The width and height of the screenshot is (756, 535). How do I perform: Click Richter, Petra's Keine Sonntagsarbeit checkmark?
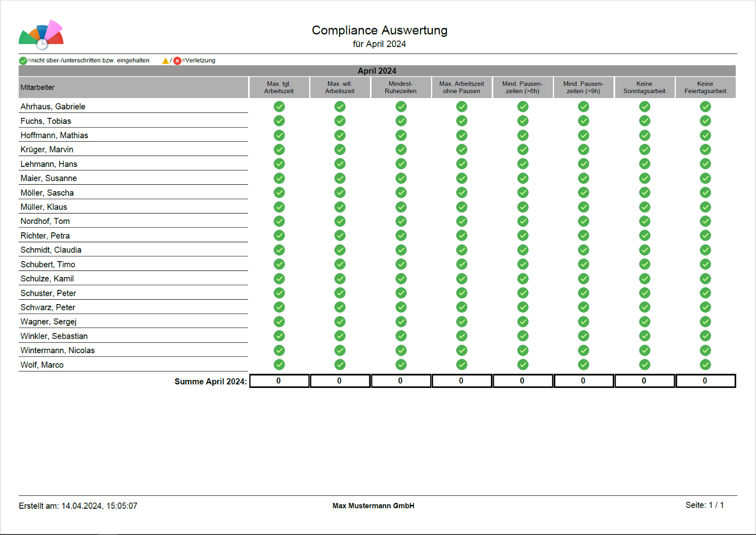[x=644, y=235]
